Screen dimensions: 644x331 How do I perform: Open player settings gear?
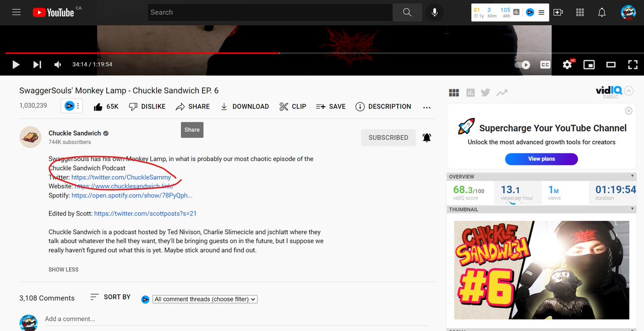(567, 65)
